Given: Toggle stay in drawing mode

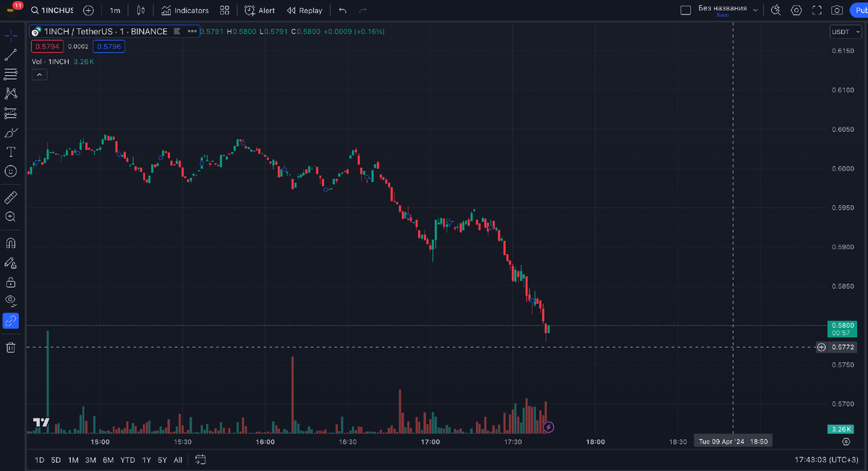Looking at the screenshot, I should tap(11, 263).
